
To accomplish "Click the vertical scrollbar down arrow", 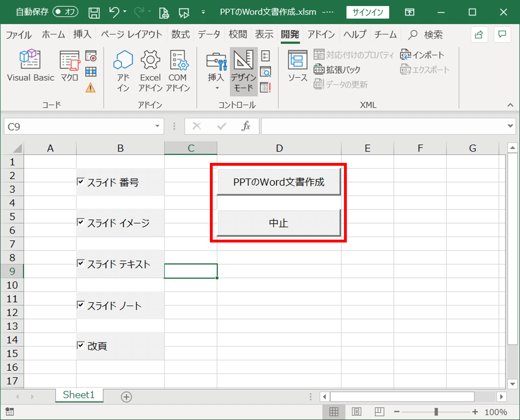I will [x=512, y=384].
